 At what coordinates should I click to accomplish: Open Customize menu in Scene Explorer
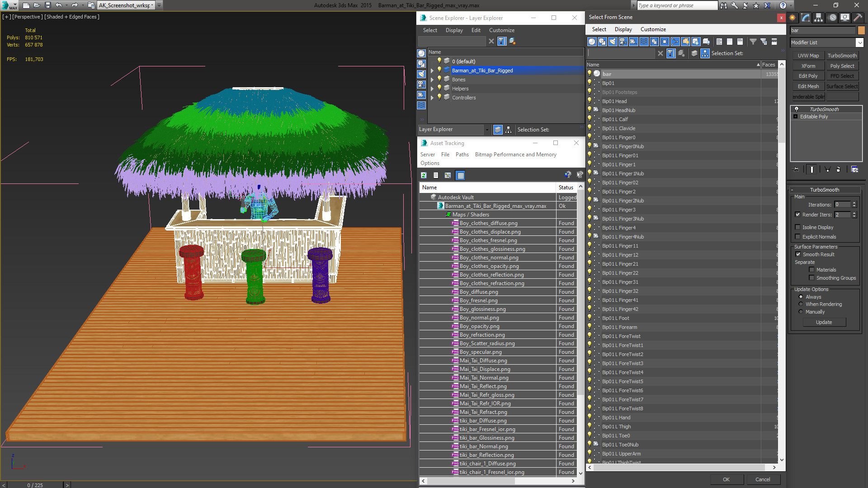click(x=501, y=30)
